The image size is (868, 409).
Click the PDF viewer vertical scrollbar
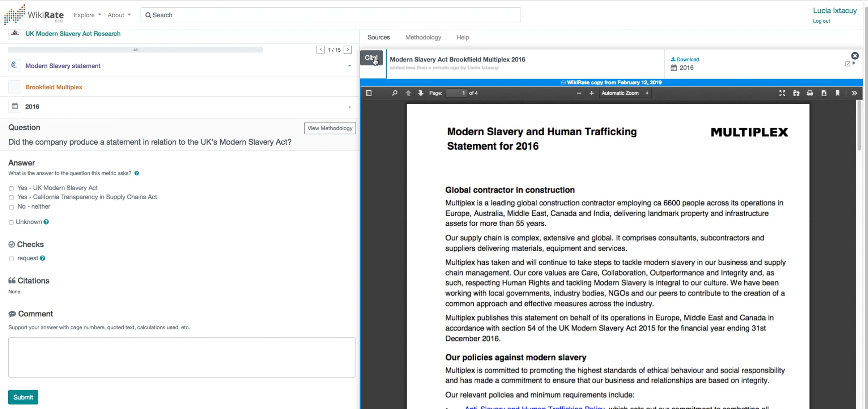click(859, 125)
